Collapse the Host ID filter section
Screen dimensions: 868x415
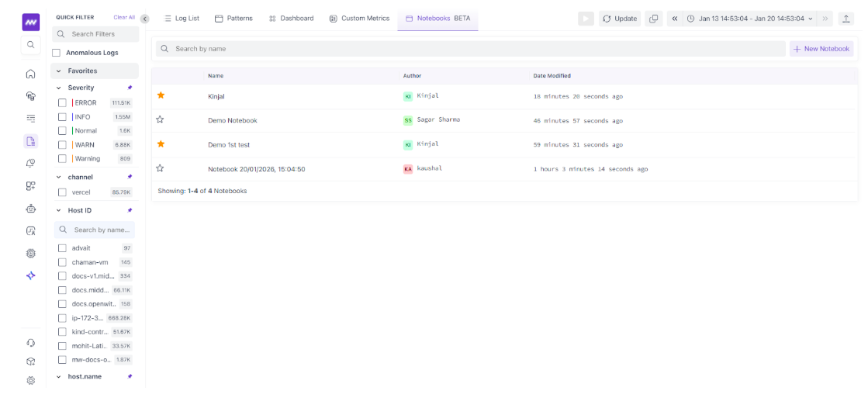click(x=58, y=210)
